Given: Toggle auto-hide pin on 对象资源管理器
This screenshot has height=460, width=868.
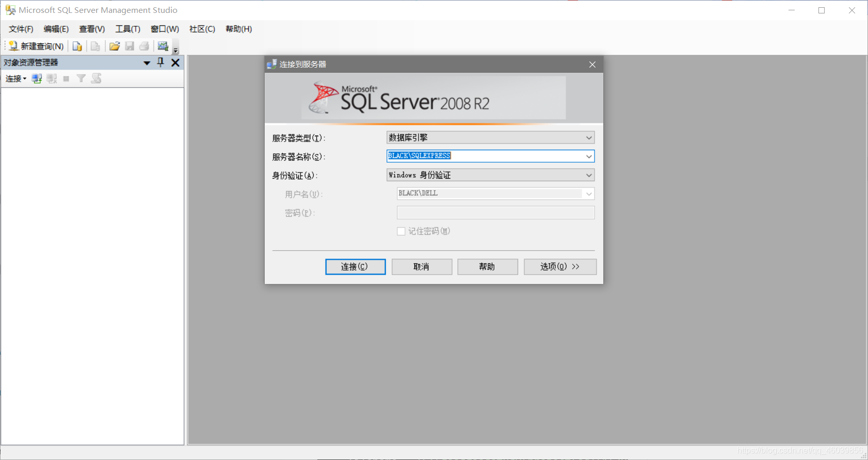Looking at the screenshot, I should click(160, 62).
